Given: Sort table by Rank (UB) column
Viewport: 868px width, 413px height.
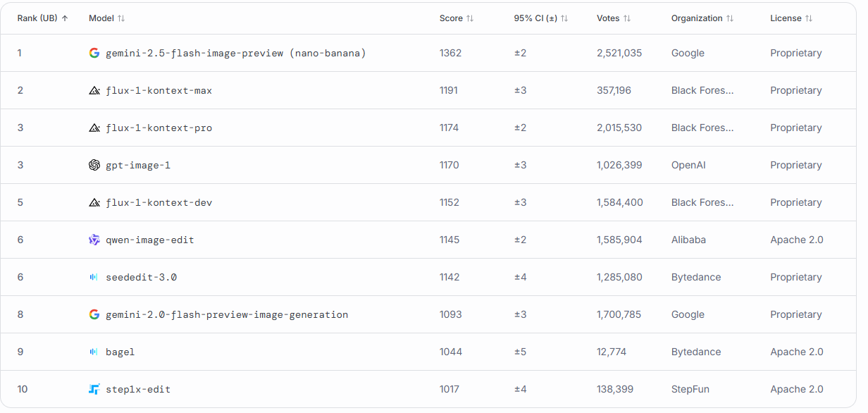Looking at the screenshot, I should point(43,18).
